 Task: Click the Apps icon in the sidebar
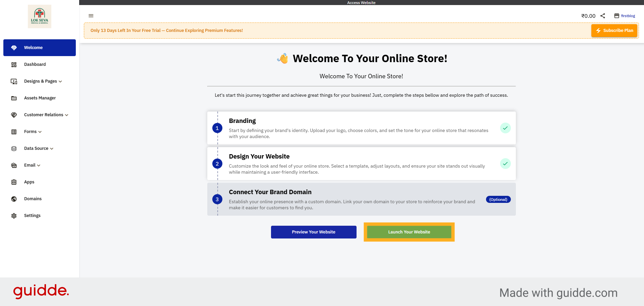click(14, 182)
